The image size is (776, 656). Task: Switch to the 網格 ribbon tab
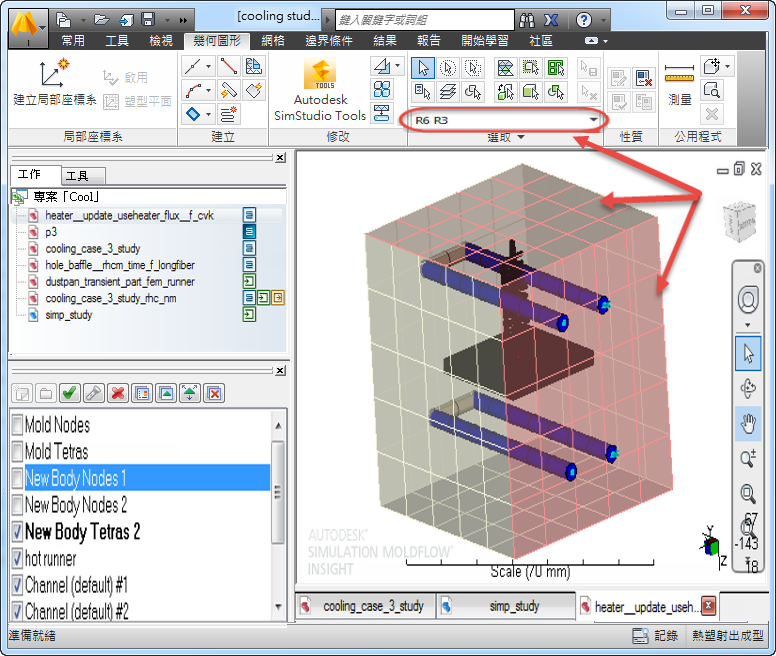point(273,41)
